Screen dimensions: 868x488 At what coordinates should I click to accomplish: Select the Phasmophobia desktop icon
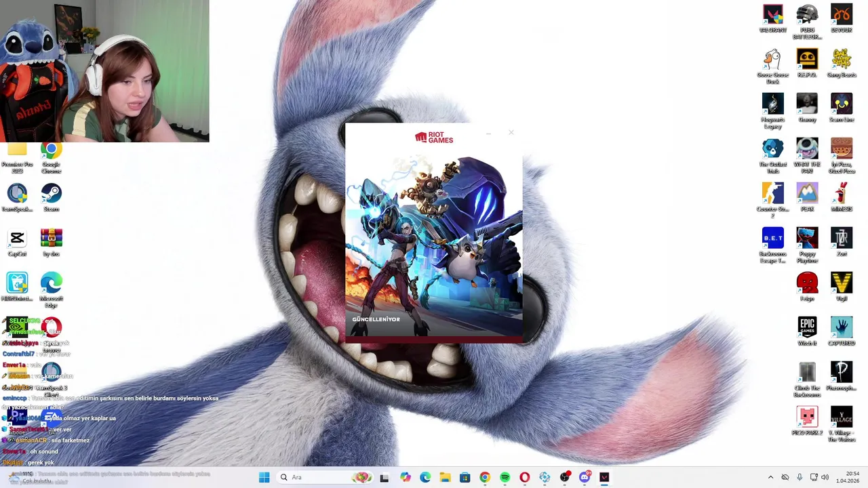pos(842,376)
